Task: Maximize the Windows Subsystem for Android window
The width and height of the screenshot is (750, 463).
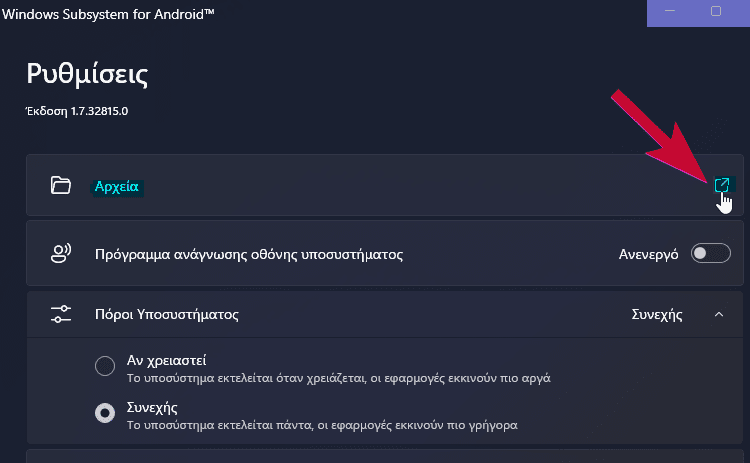Action: 716,11
